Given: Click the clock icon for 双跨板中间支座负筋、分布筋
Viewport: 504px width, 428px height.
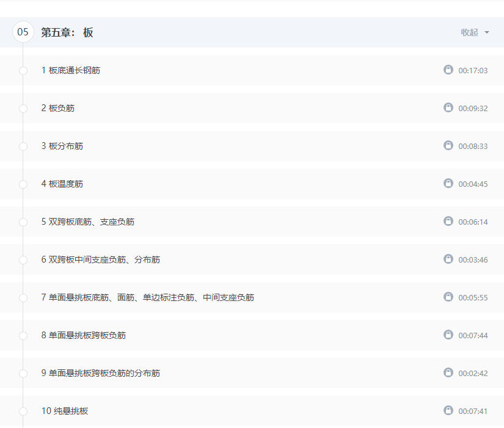Looking at the screenshot, I should (x=448, y=259).
